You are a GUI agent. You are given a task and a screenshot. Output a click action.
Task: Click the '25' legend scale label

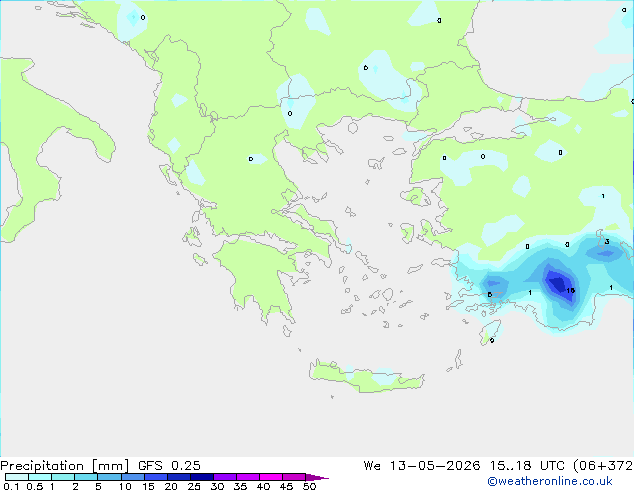194,486
